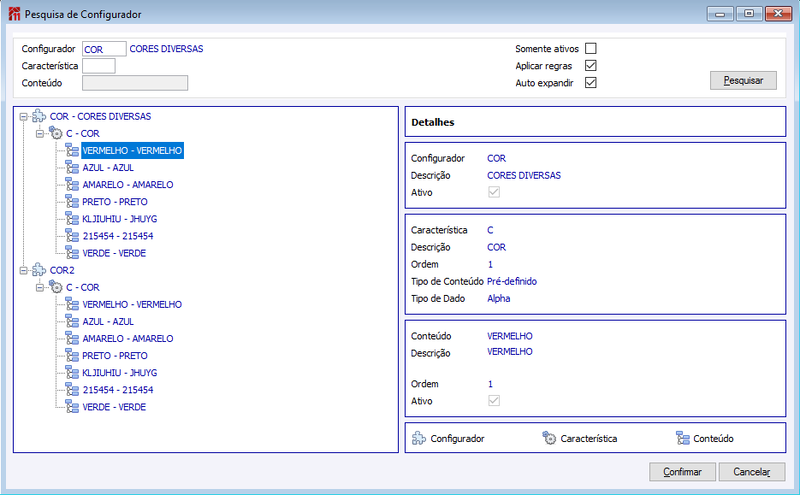
Task: Click content icon of first VERDE row
Action: [x=72, y=253]
